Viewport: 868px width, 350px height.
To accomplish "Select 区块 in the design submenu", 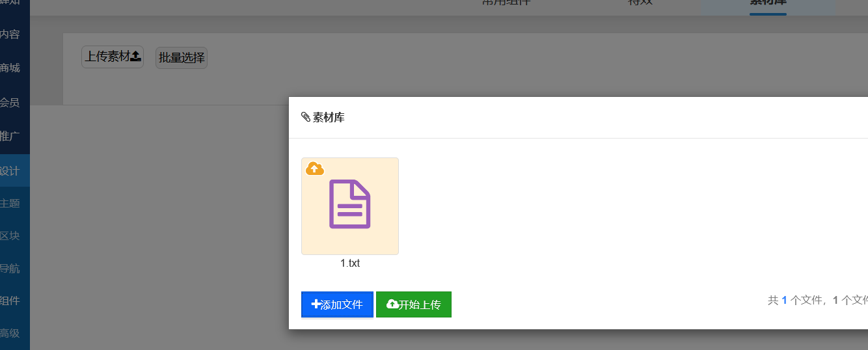I will tap(10, 236).
